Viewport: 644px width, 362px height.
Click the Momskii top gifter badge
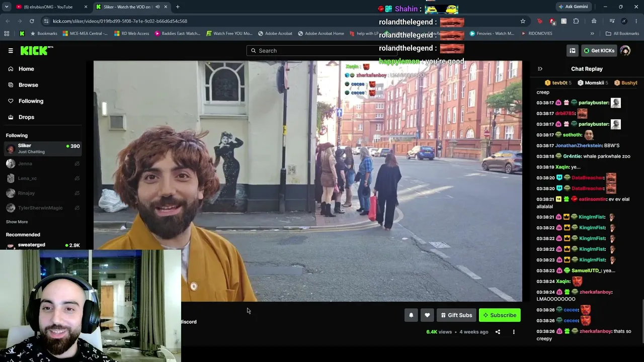593,83
